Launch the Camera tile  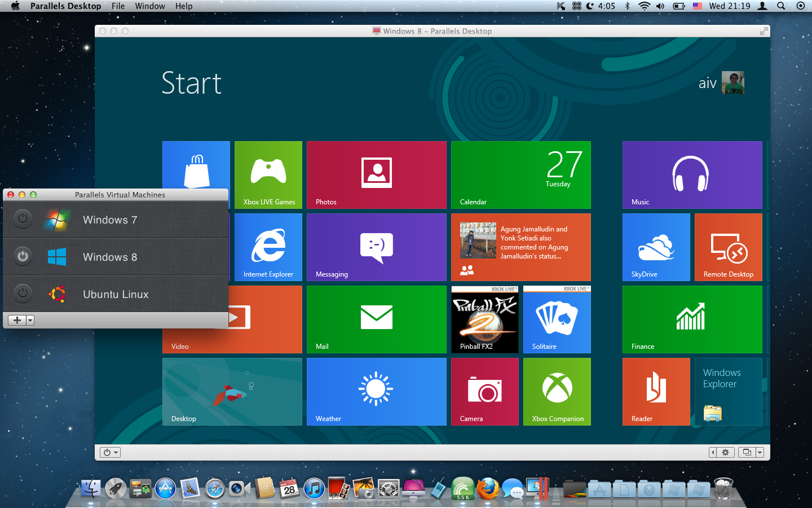coord(485,392)
